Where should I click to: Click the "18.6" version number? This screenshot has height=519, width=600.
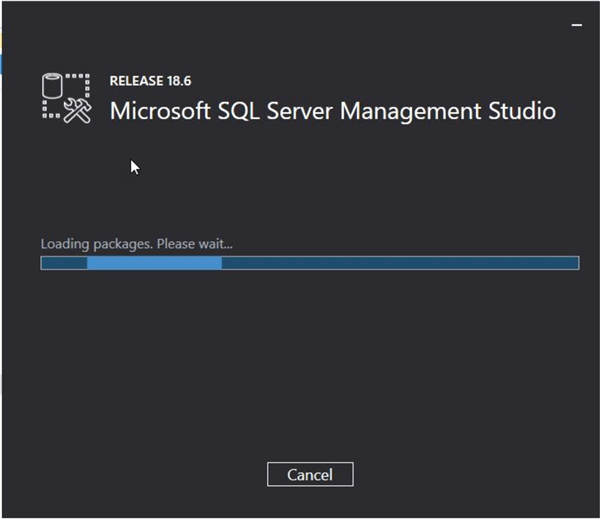coord(180,81)
